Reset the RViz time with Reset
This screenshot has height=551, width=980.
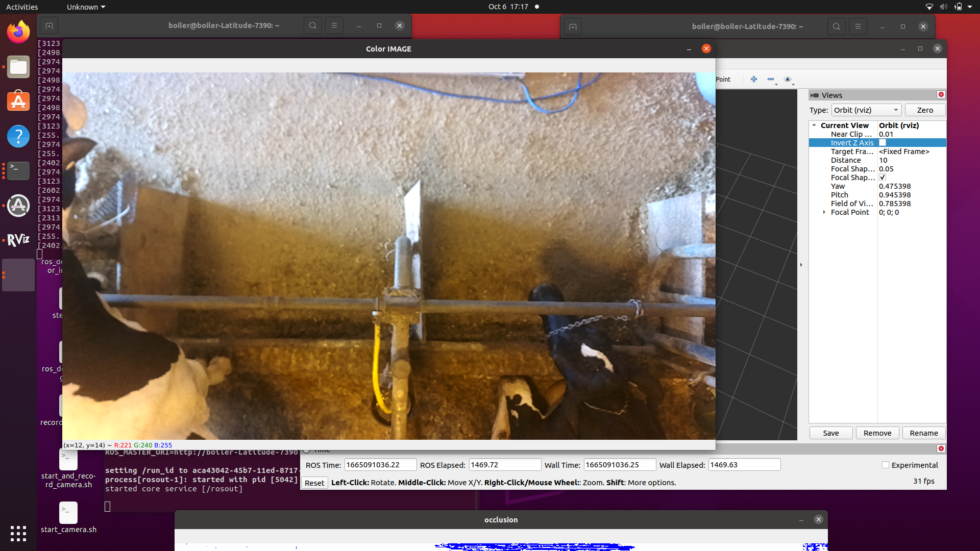pyautogui.click(x=314, y=483)
